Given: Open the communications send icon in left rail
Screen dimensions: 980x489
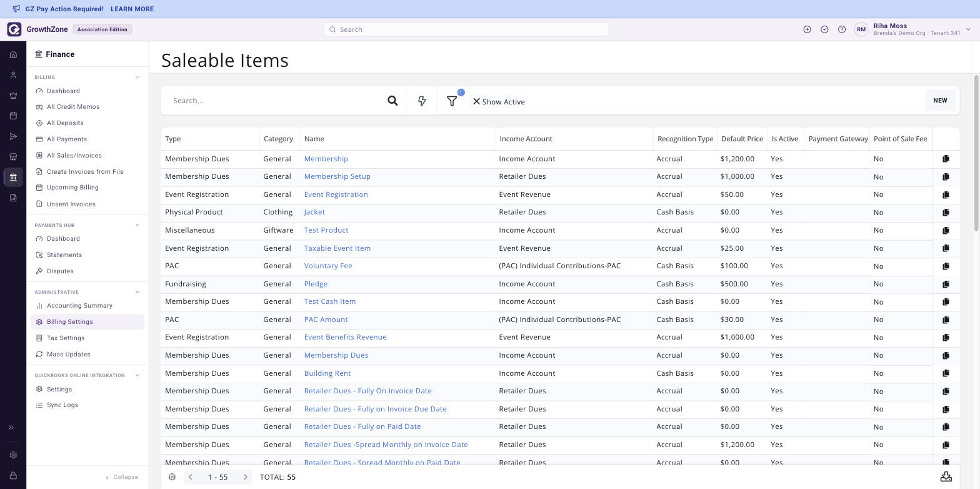Looking at the screenshot, I should [x=13, y=136].
